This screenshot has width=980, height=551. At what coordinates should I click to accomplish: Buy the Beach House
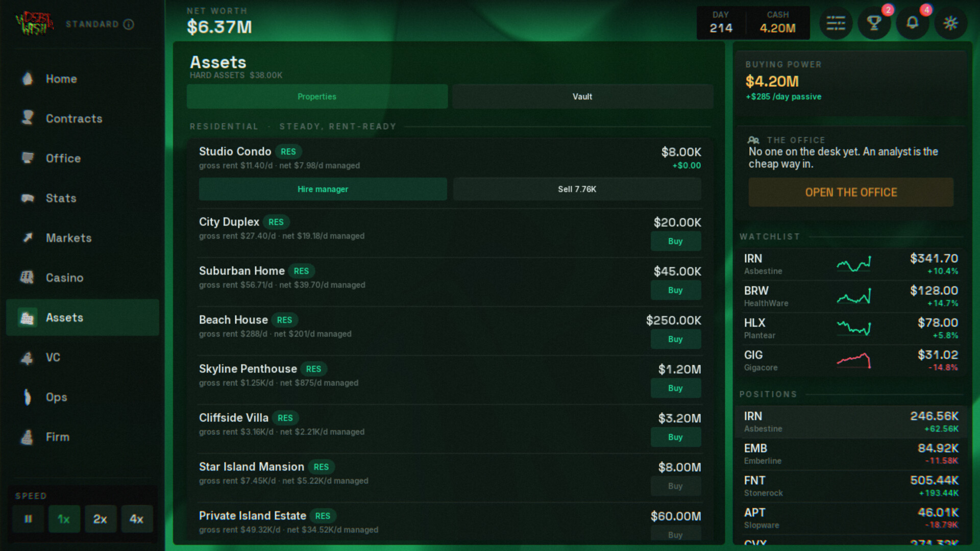pos(676,339)
